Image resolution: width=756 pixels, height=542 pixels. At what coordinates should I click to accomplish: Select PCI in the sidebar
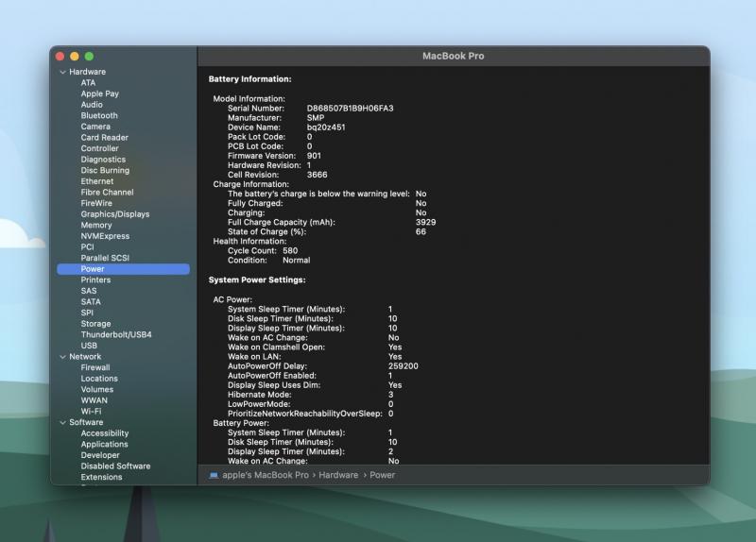click(x=87, y=247)
